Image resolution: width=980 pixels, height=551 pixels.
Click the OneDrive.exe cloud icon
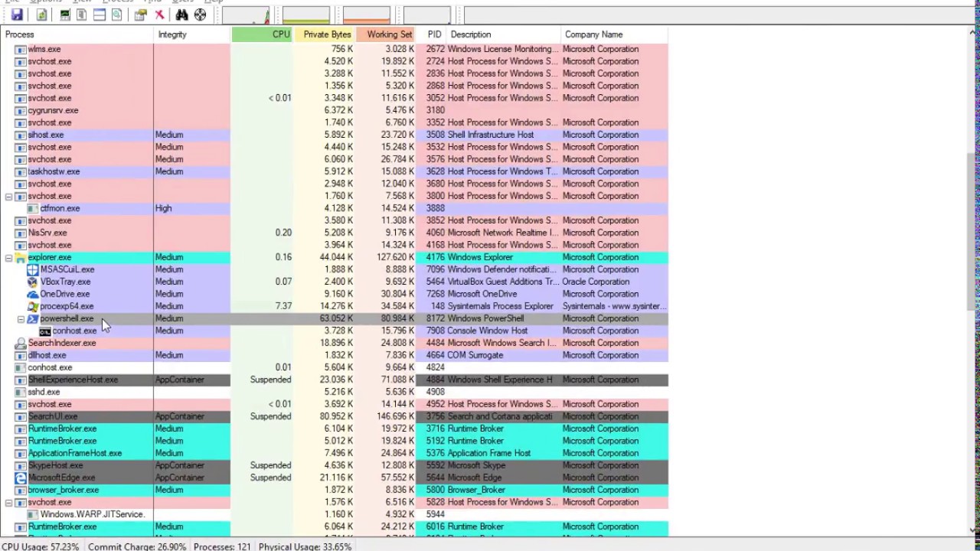[33, 294]
